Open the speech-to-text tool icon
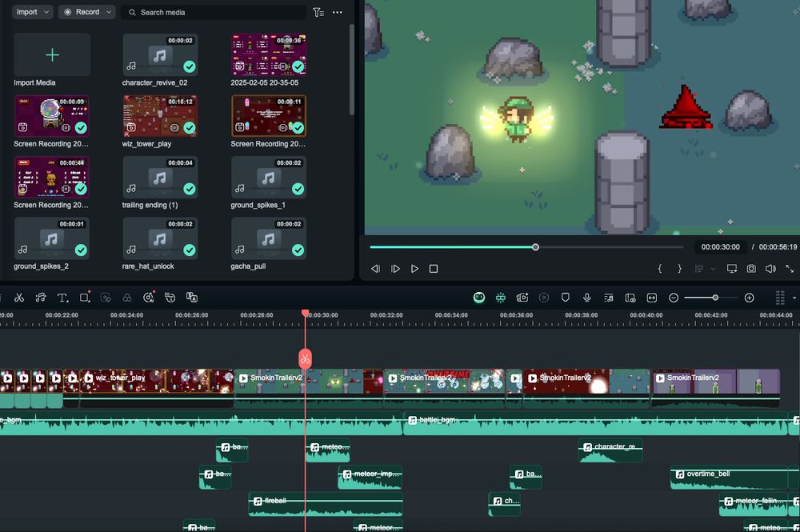This screenshot has height=532, width=800. pos(170,298)
